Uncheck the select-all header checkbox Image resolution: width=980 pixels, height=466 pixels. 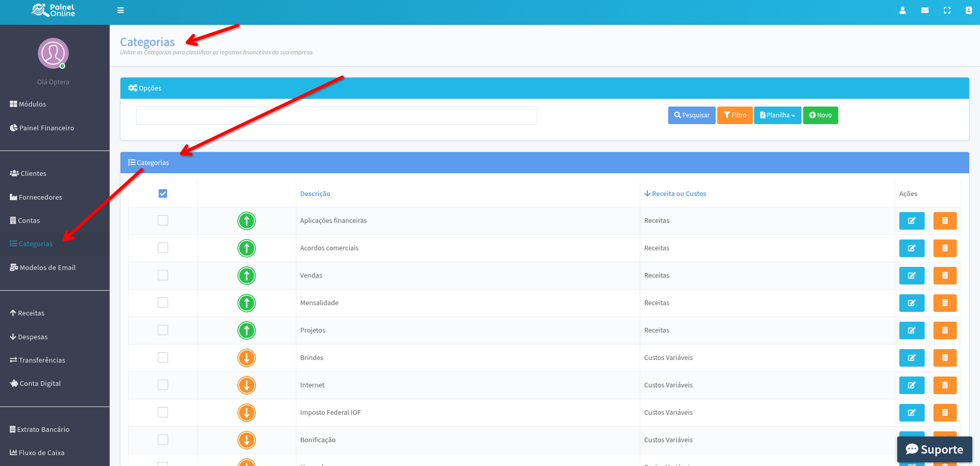tap(163, 193)
